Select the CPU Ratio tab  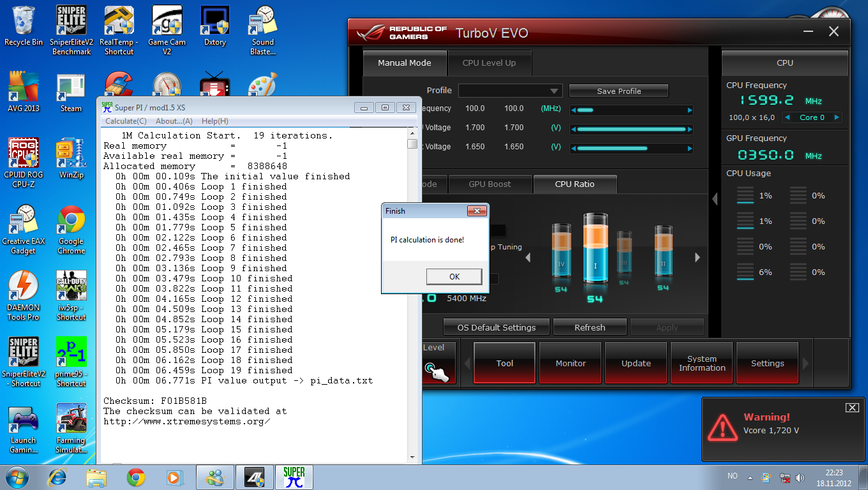pyautogui.click(x=574, y=184)
